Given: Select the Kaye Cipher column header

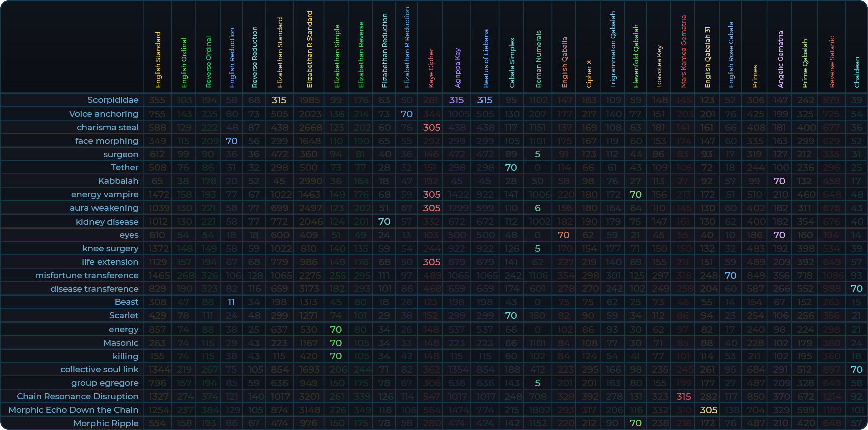Looking at the screenshot, I should [431, 68].
